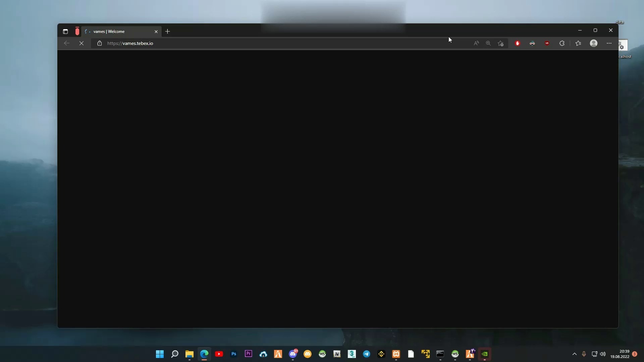Open the yellow network-diagram taskbar icon
The height and width of the screenshot is (362, 644).
(426, 354)
